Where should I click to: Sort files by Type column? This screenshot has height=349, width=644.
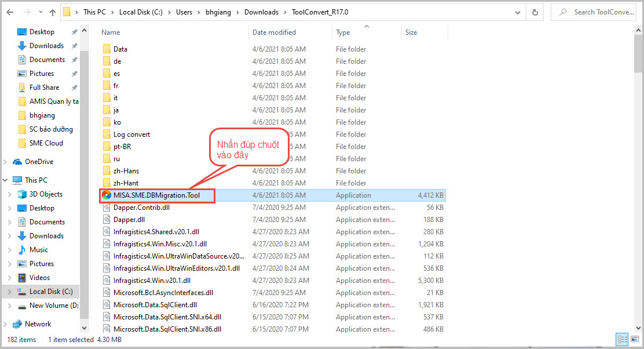click(343, 32)
